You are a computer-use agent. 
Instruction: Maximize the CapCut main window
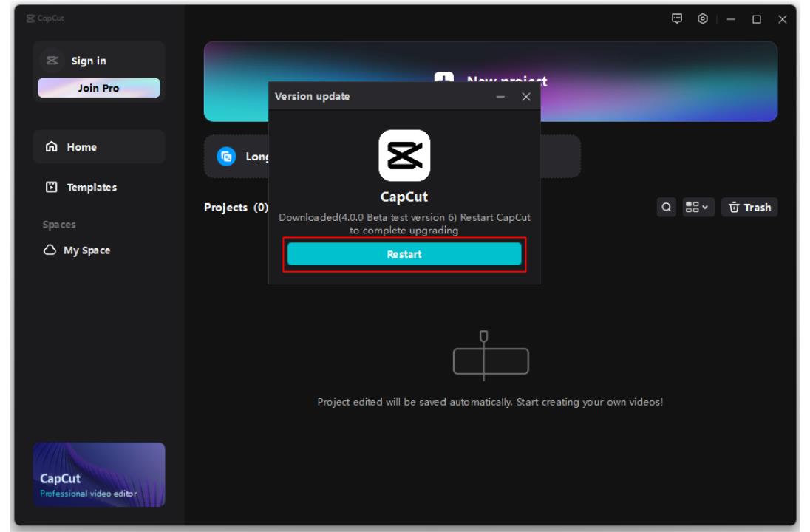[x=756, y=19]
